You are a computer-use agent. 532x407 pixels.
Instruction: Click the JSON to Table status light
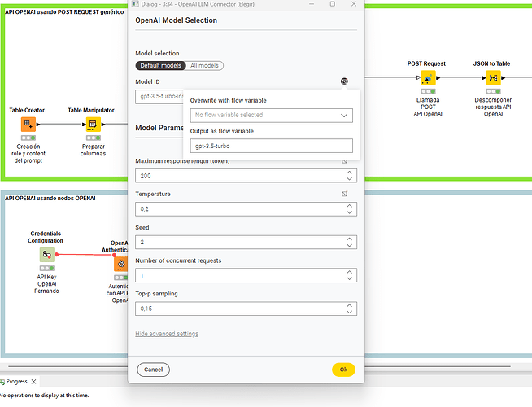pyautogui.click(x=493, y=91)
